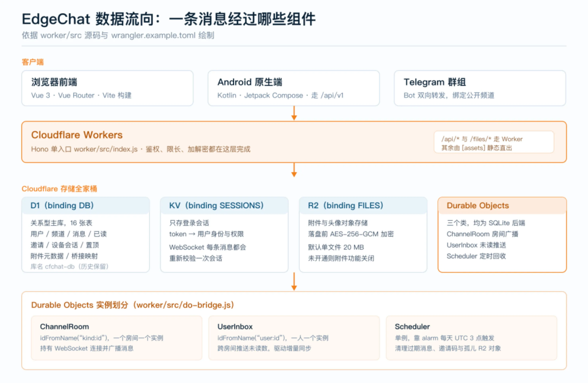The width and height of the screenshot is (588, 383).
Task: Click the /api/* routing note box
Action: (x=494, y=142)
